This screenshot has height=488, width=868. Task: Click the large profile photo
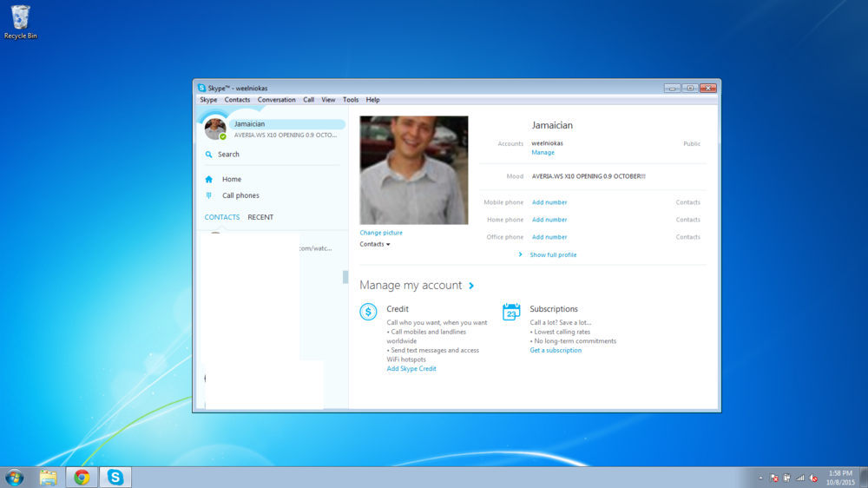[414, 170]
